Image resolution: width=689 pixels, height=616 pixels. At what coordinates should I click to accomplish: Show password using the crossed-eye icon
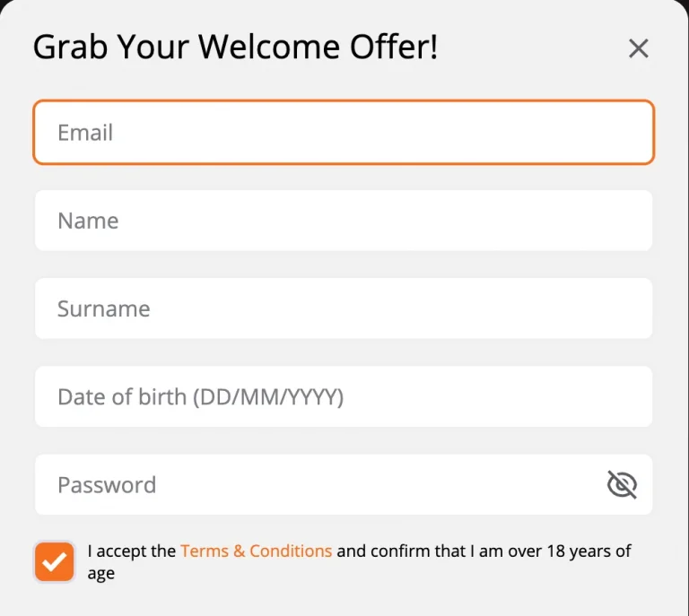pyautogui.click(x=622, y=484)
